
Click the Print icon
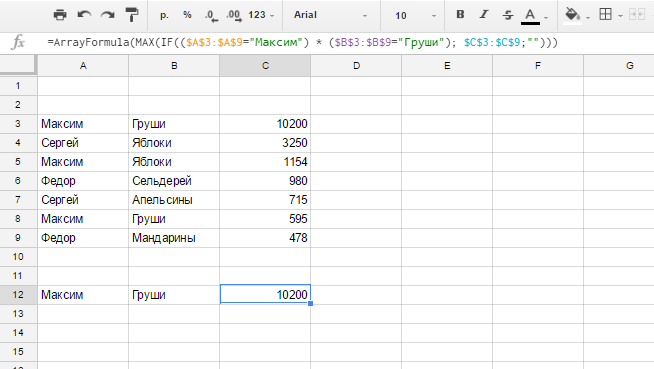pos(60,15)
